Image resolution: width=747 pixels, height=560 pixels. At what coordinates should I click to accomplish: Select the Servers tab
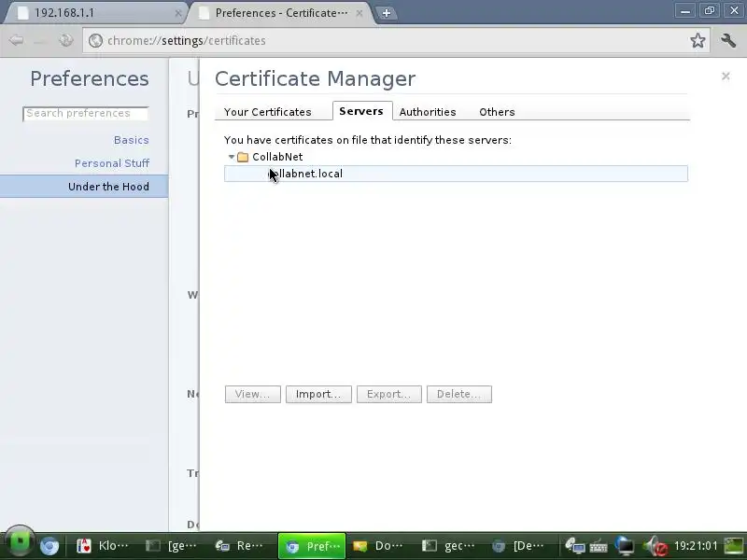pos(361,111)
